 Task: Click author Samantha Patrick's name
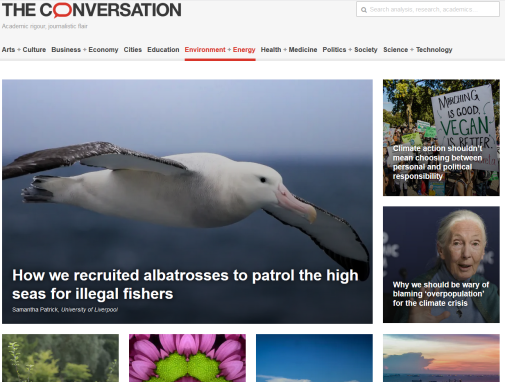coord(35,310)
